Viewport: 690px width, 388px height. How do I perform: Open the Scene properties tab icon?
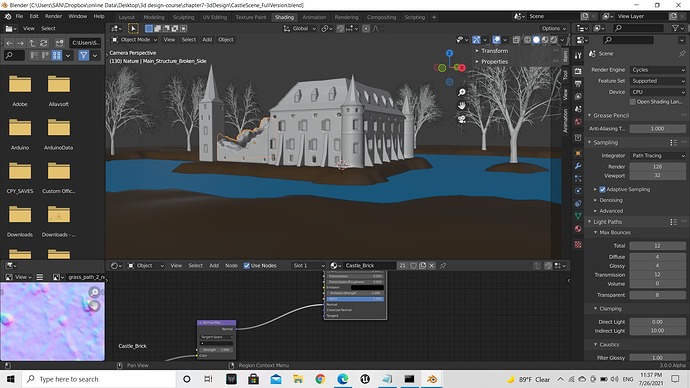578,109
